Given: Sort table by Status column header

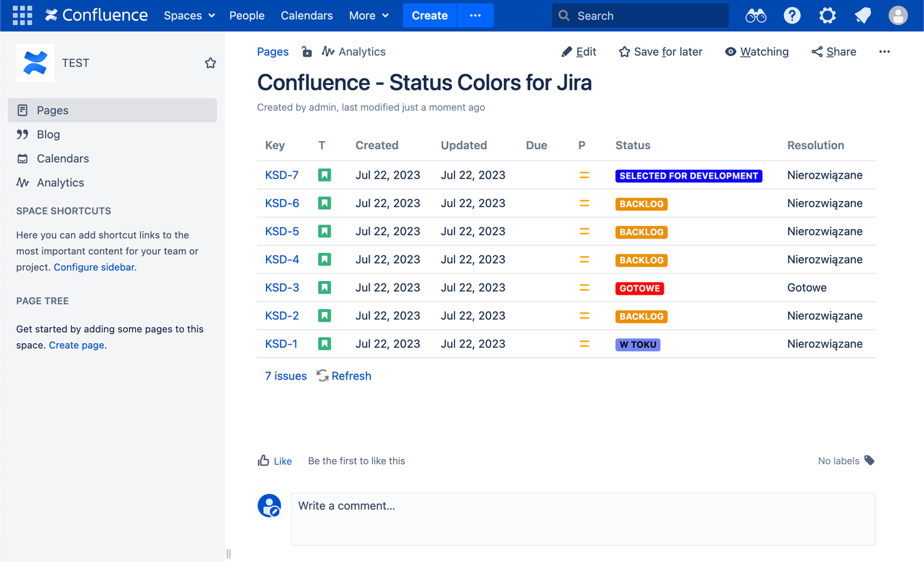Looking at the screenshot, I should (x=632, y=145).
